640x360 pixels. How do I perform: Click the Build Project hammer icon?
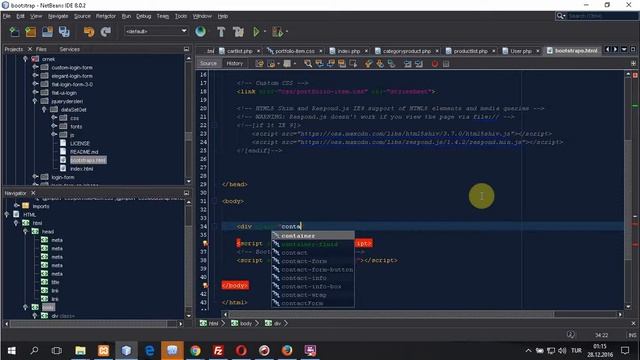coord(221,31)
